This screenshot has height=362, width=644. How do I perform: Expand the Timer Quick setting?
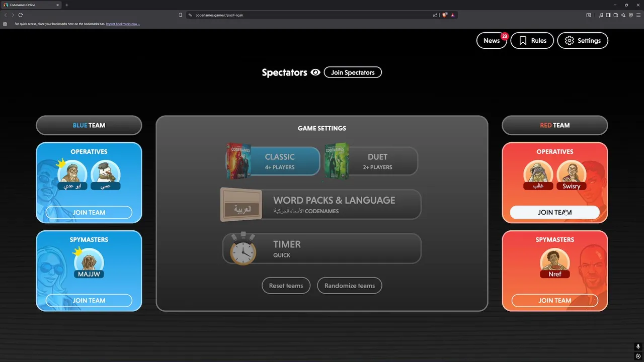coord(321,248)
